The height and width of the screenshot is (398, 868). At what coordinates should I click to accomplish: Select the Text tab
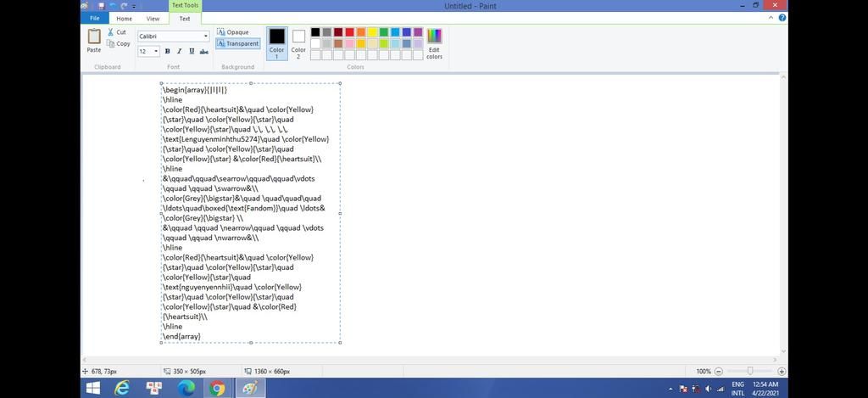[x=185, y=19]
